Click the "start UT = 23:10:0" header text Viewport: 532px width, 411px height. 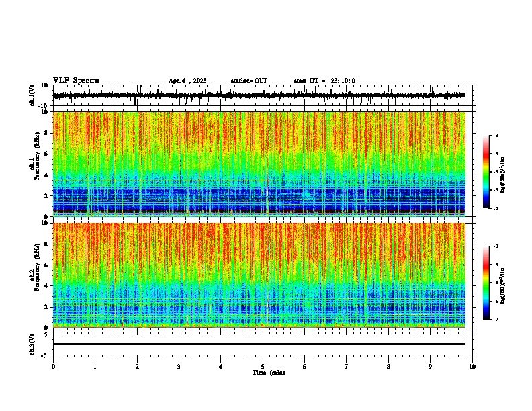[x=324, y=81]
